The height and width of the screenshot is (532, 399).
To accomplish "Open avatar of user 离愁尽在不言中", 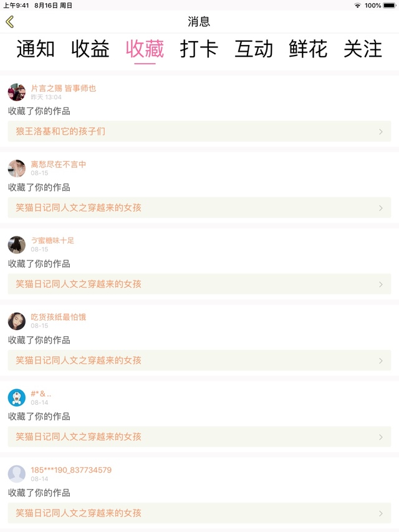I will click(x=17, y=168).
